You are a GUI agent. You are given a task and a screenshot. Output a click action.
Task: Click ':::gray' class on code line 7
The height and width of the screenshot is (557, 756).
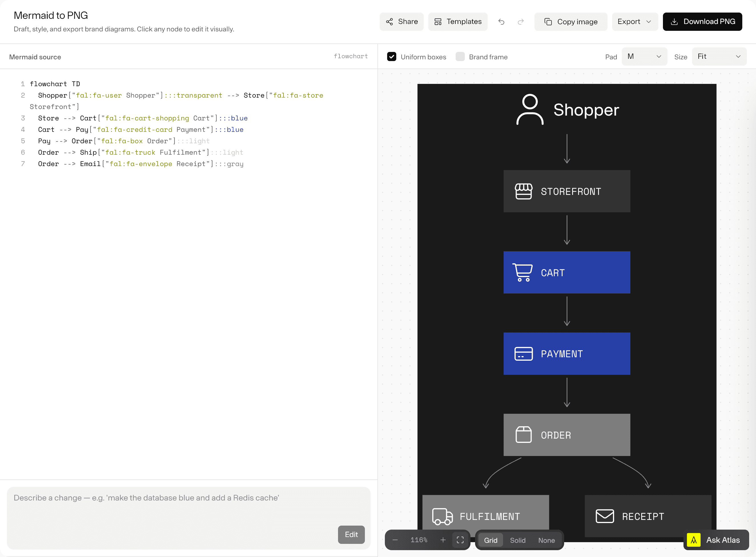click(x=229, y=164)
